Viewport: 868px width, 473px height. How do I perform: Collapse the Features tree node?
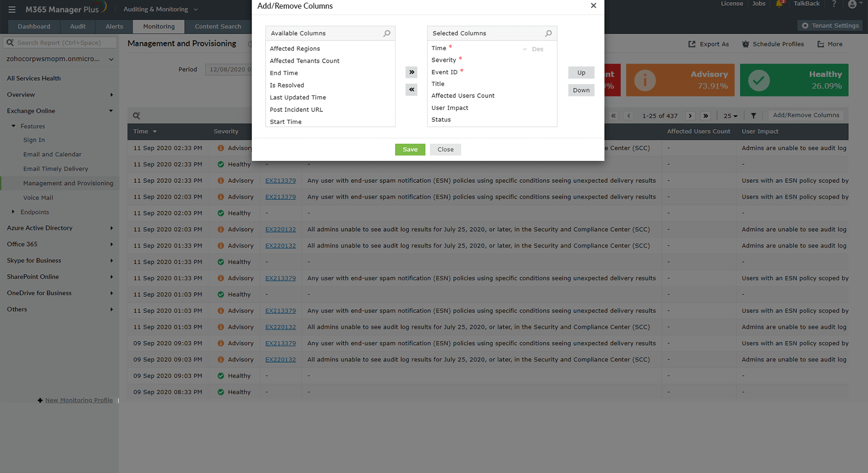[13, 126]
